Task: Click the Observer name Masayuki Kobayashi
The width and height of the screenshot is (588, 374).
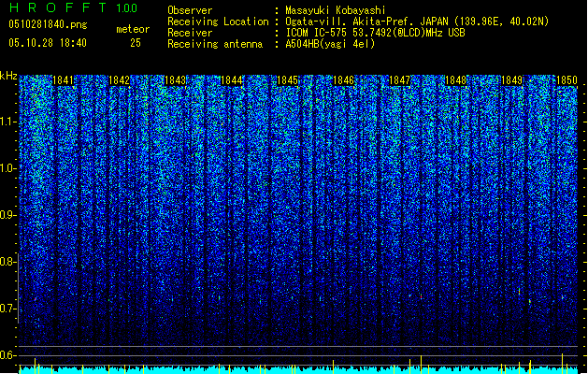Action: pyautogui.click(x=336, y=10)
